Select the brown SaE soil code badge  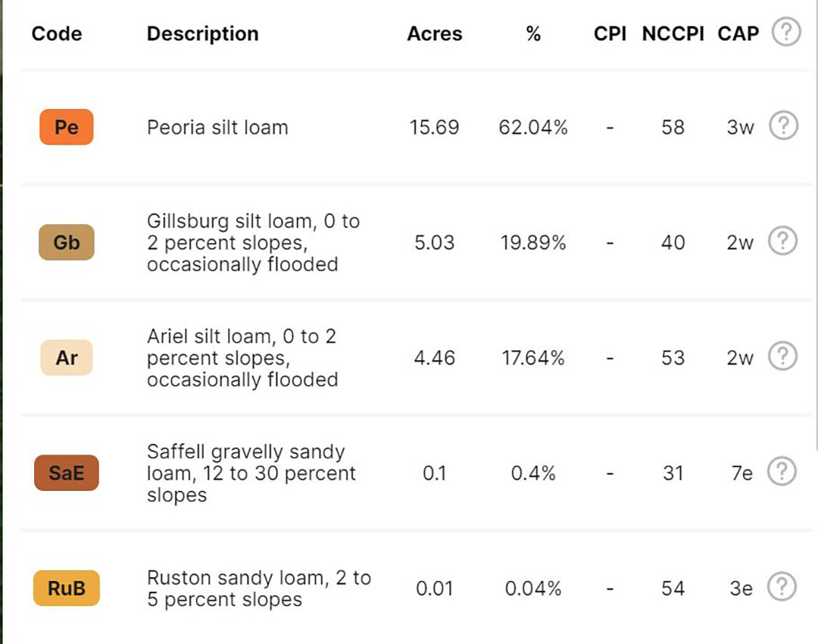pos(66,473)
